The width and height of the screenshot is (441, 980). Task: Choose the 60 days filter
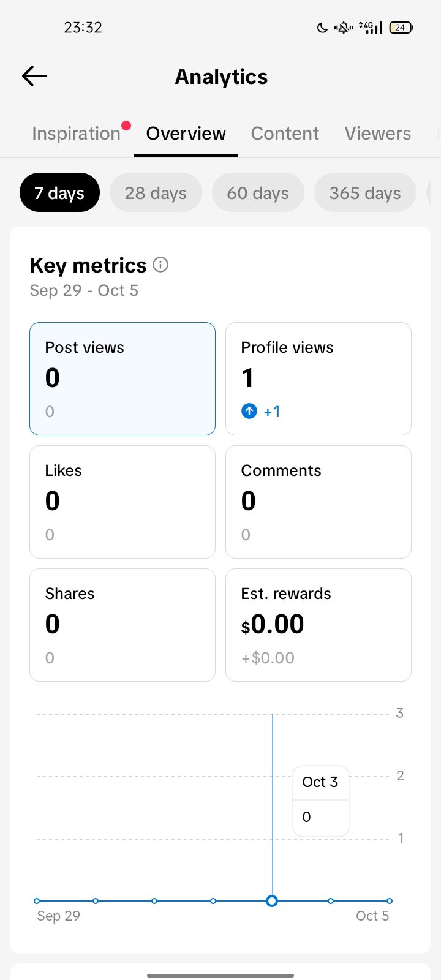[258, 193]
